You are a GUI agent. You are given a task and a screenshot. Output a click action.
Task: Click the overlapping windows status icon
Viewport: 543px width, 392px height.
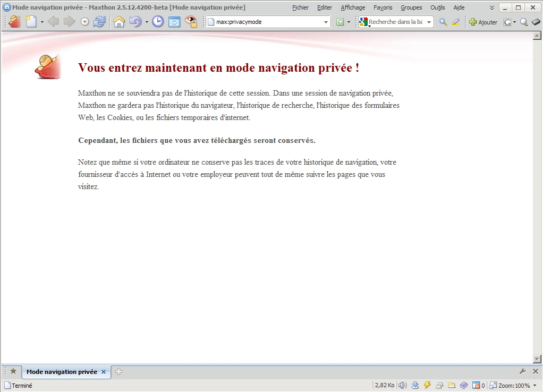(x=439, y=385)
